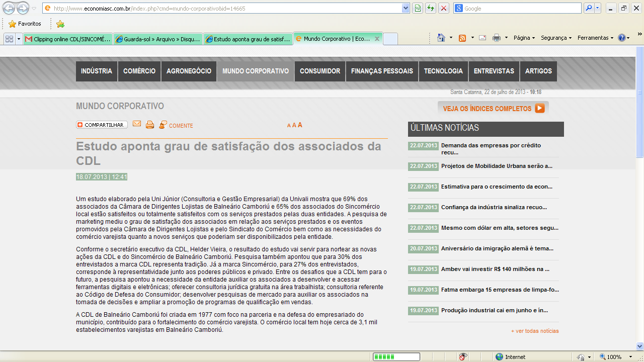Open news Projetos de Mobilidade Urbana
Screen dimensions: 644x362
click(497, 166)
